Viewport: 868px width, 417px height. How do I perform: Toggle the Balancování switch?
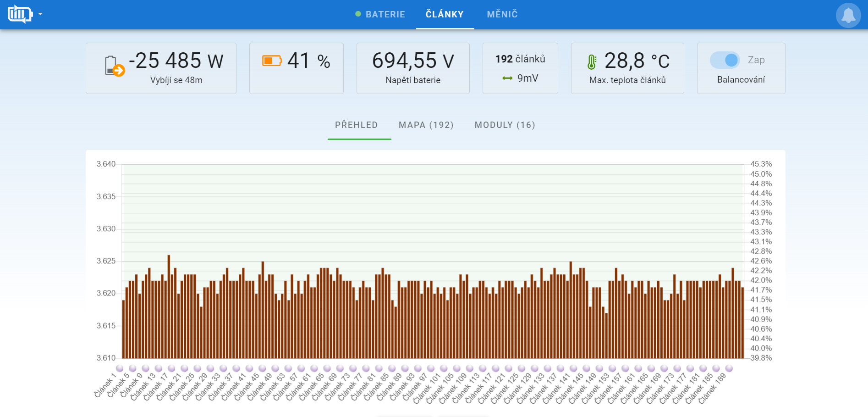coord(725,60)
